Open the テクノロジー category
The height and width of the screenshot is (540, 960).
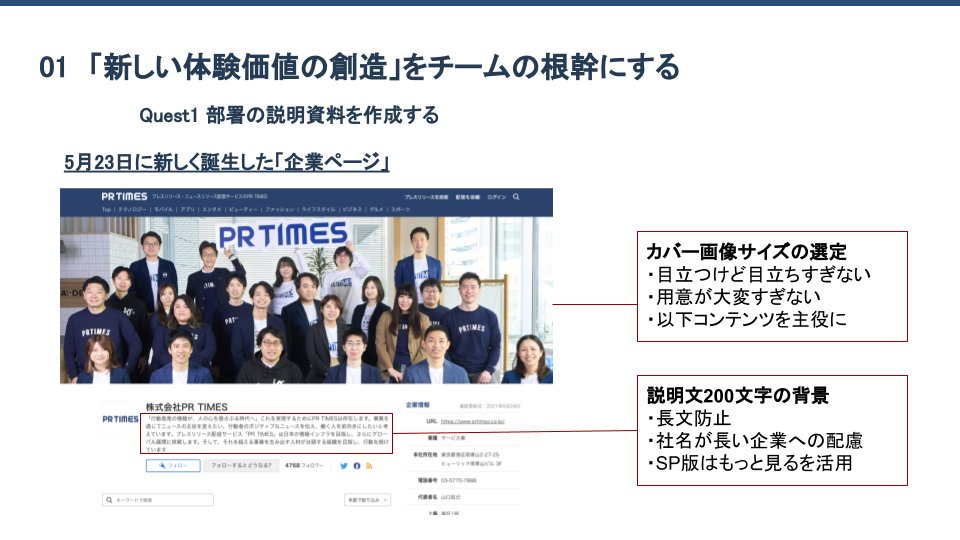132,209
